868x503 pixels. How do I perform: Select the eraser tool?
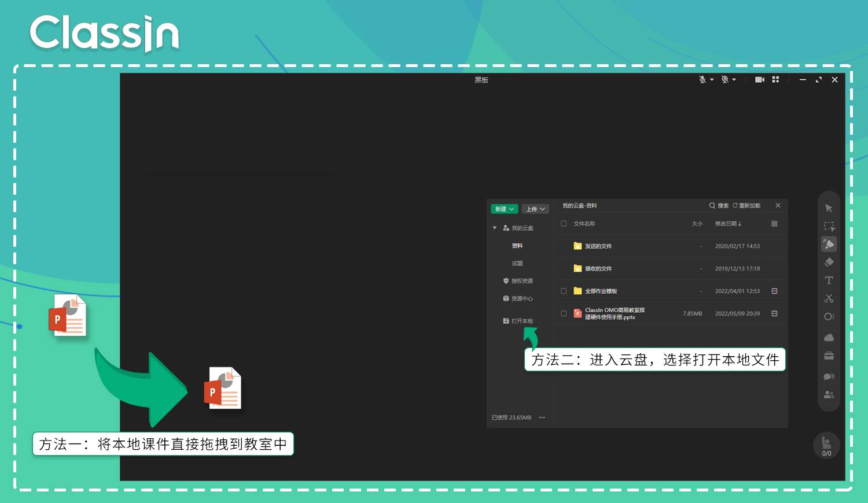(x=829, y=262)
